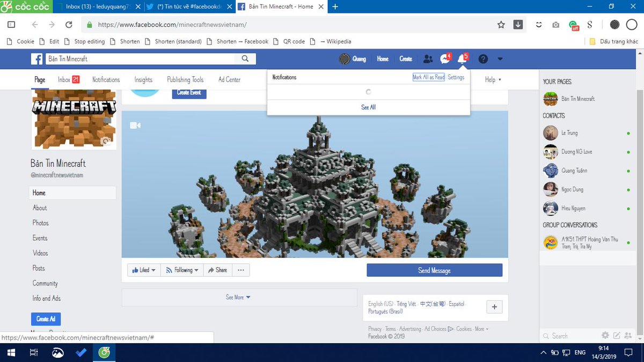Viewport: 644px width, 362px height.
Task: Click inside the Facebook search field
Action: coord(141,58)
